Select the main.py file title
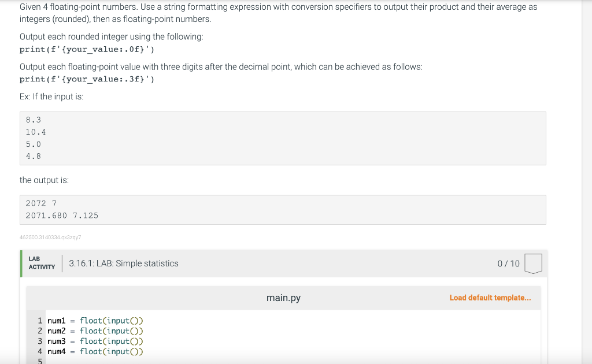 pyautogui.click(x=283, y=298)
